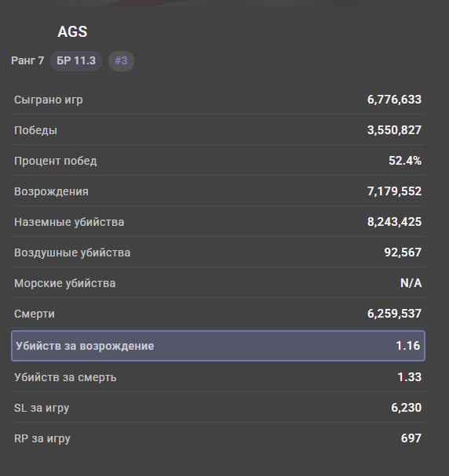This screenshot has height=476, width=449.
Task: Click the 6,776,633 games played value
Action: pyautogui.click(x=394, y=100)
